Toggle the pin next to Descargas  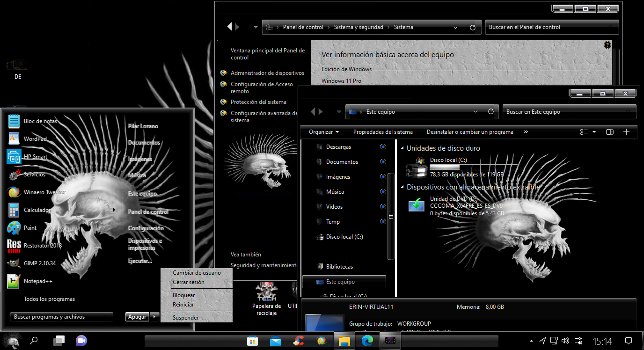point(383,146)
